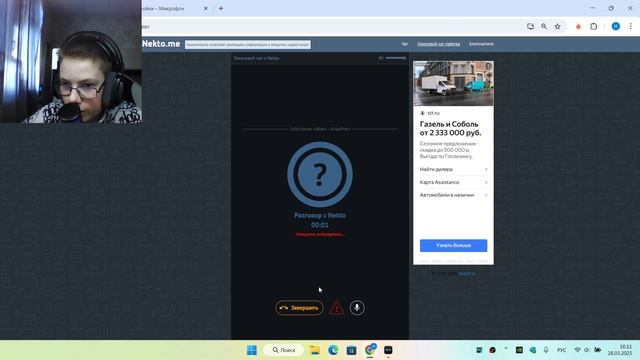Open the Близзнакси link in Nekto header

pos(481,44)
